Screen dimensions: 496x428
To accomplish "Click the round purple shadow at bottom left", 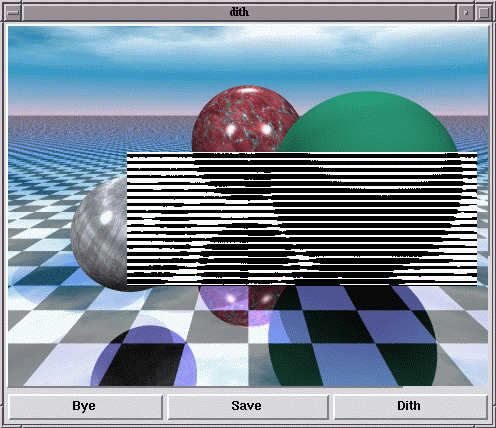I will click(x=144, y=356).
